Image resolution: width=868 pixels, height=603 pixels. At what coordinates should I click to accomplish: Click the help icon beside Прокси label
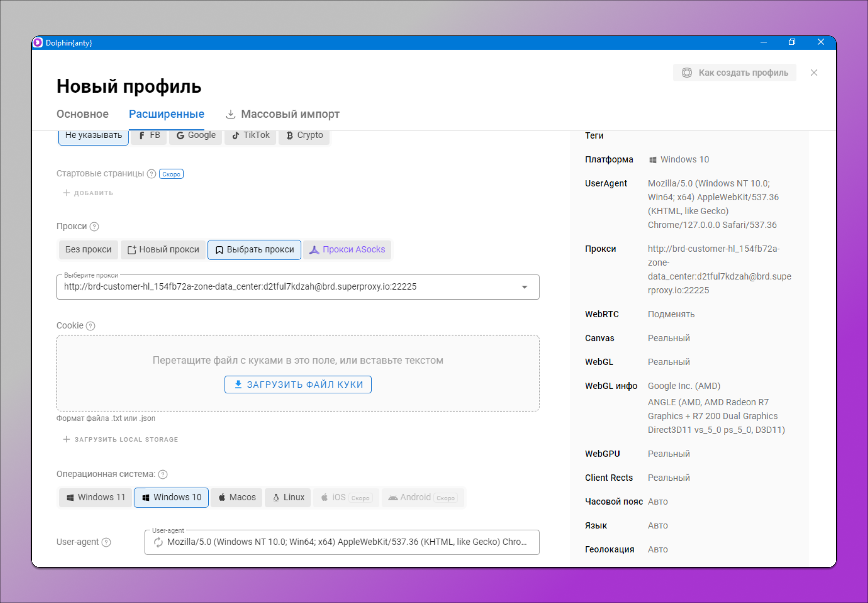(94, 227)
